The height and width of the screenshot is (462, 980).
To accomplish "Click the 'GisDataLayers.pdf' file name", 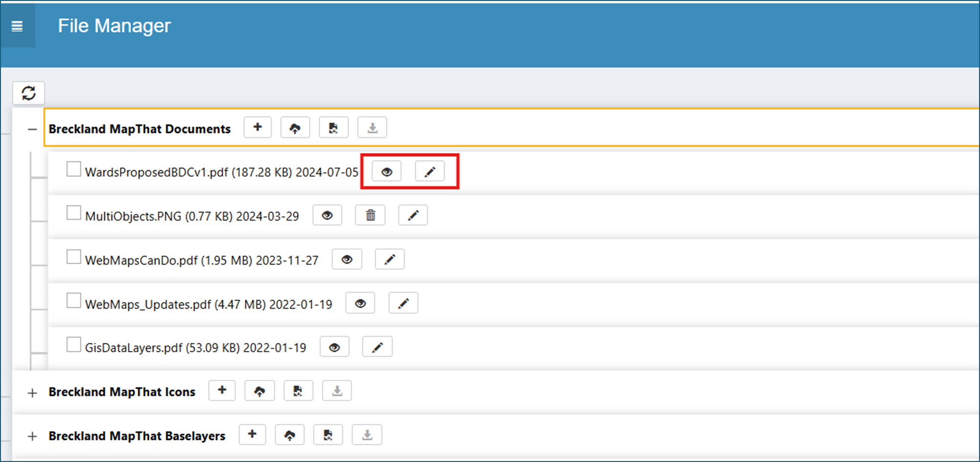I will point(134,348).
